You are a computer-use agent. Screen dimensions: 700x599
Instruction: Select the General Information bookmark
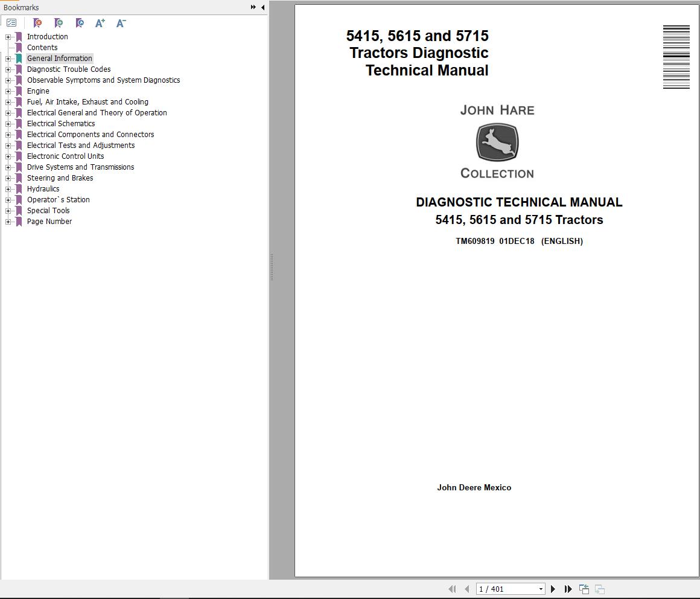click(59, 59)
